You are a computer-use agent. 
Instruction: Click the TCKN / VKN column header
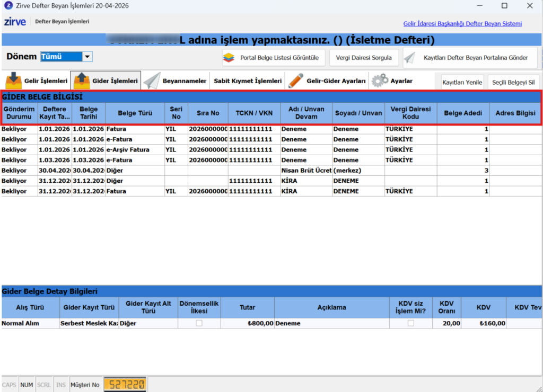(254, 113)
